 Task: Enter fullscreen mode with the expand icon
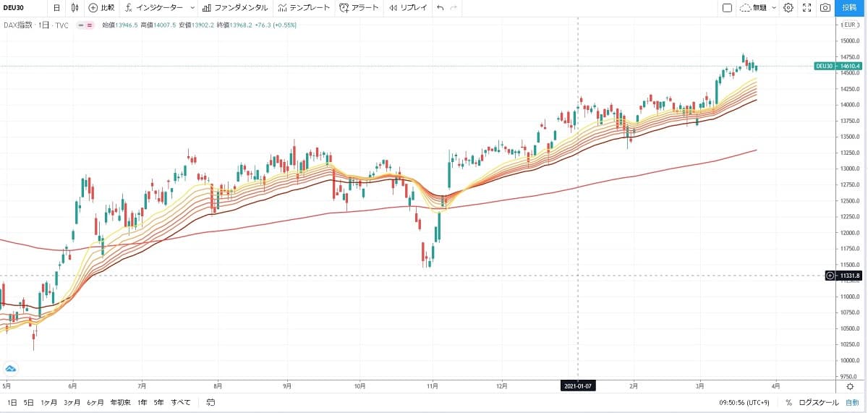point(807,8)
